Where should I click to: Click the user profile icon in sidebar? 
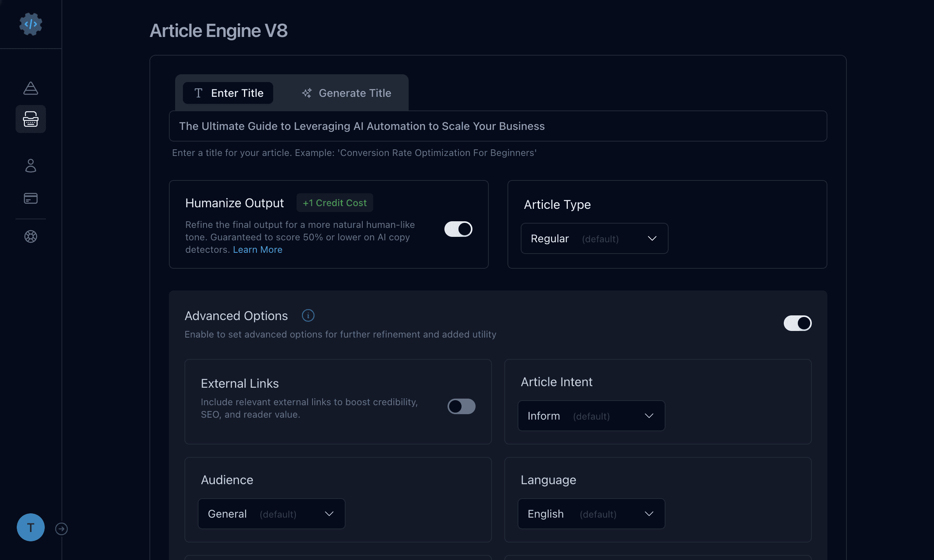[30, 164]
